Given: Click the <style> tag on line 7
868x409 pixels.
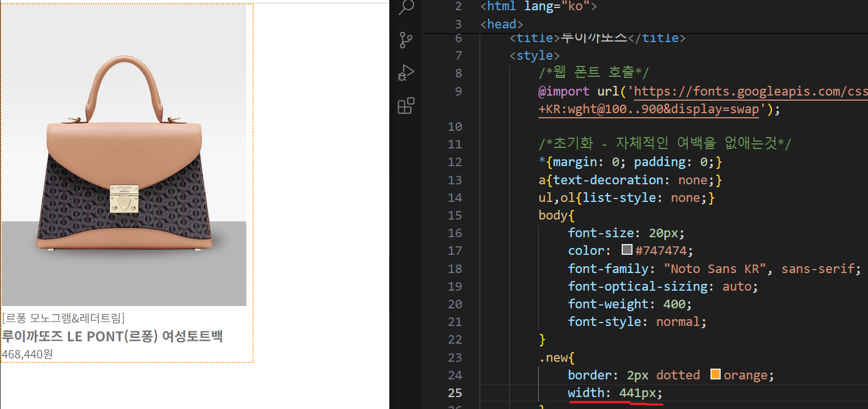Looking at the screenshot, I should pyautogui.click(x=535, y=56).
